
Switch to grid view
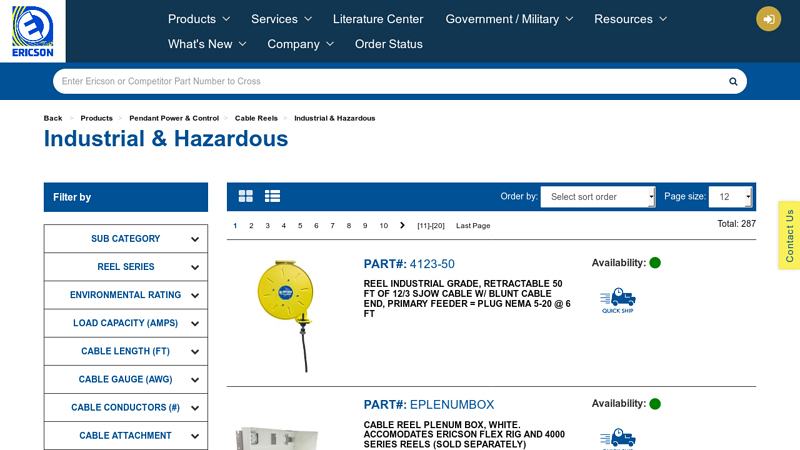pyautogui.click(x=245, y=196)
